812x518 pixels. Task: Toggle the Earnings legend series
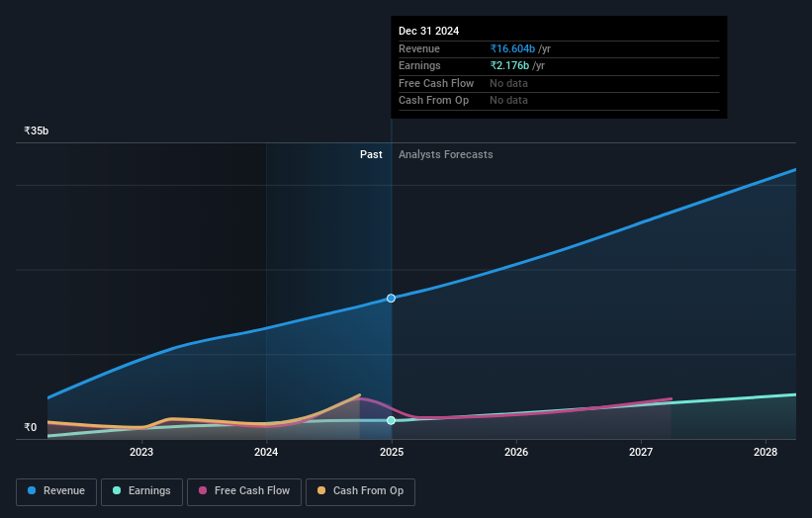(141, 491)
